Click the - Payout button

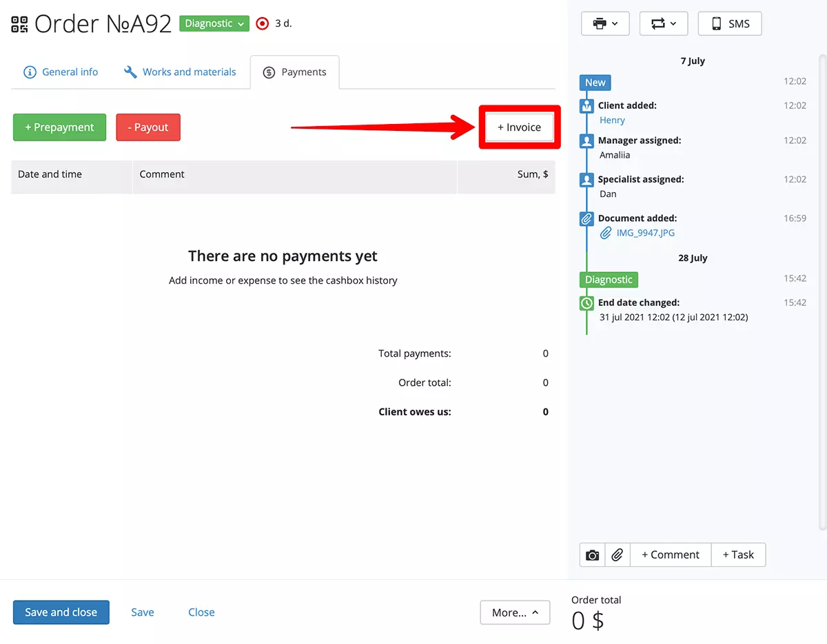pos(148,127)
